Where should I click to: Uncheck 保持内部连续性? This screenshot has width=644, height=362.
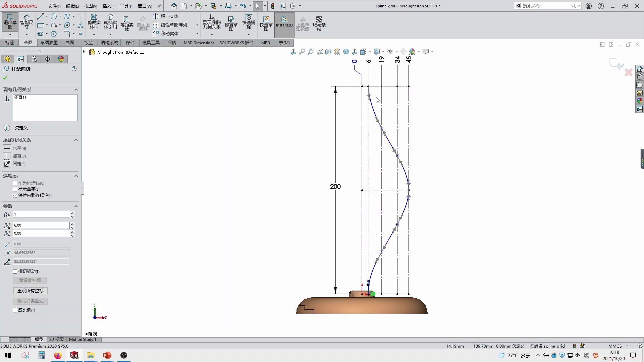click(x=15, y=195)
